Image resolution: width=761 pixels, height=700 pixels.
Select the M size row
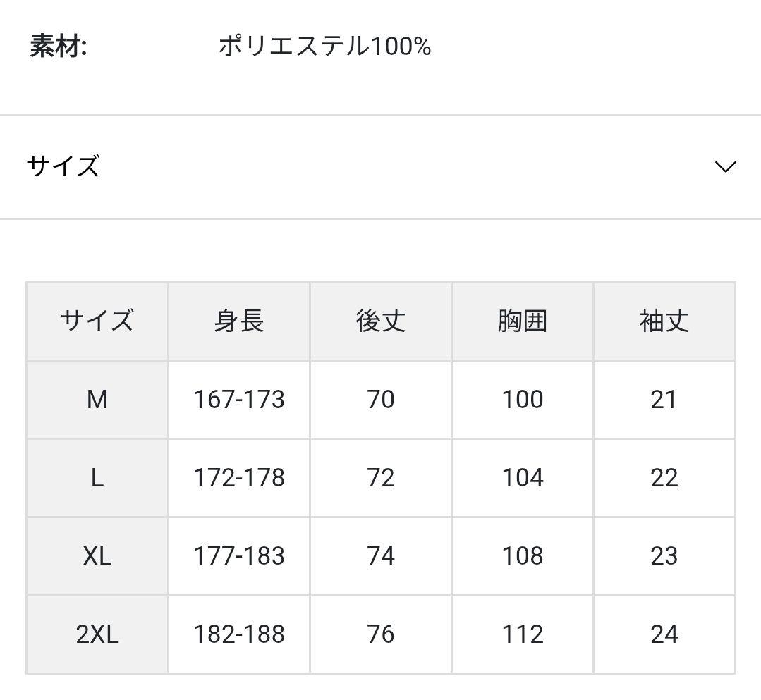click(x=97, y=400)
